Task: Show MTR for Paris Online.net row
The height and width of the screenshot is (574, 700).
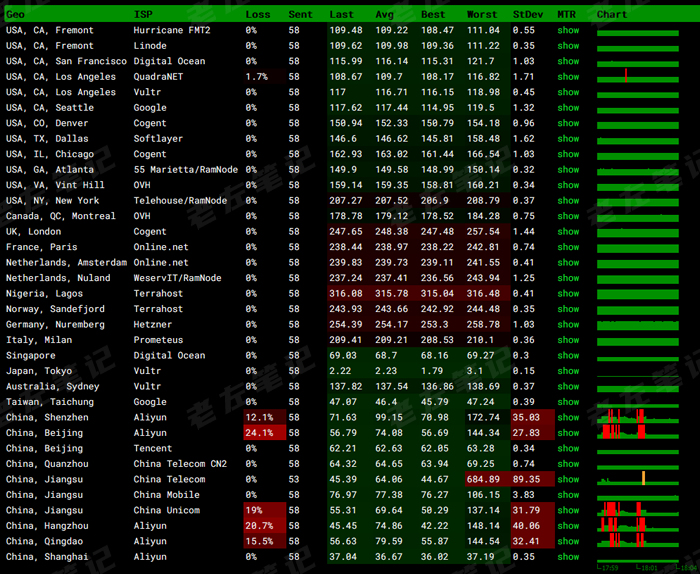Action: (x=568, y=247)
